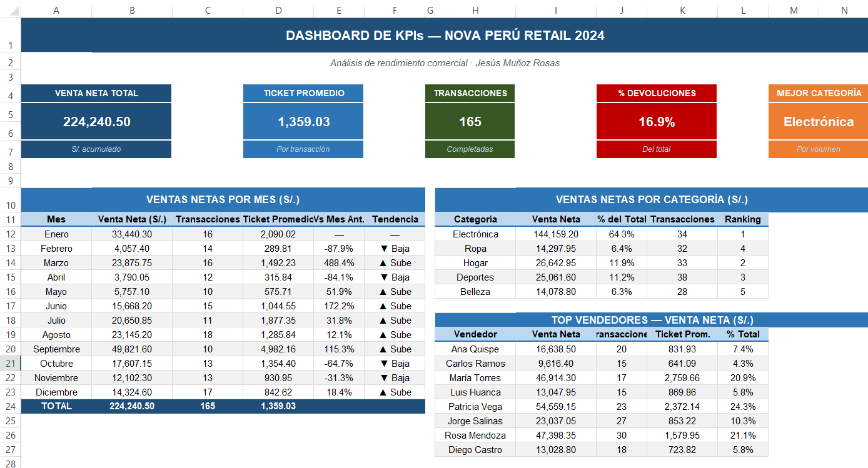Select Jorge Salinas venta neta 23,037.05
Screen dimensions: 868x468
point(556,421)
